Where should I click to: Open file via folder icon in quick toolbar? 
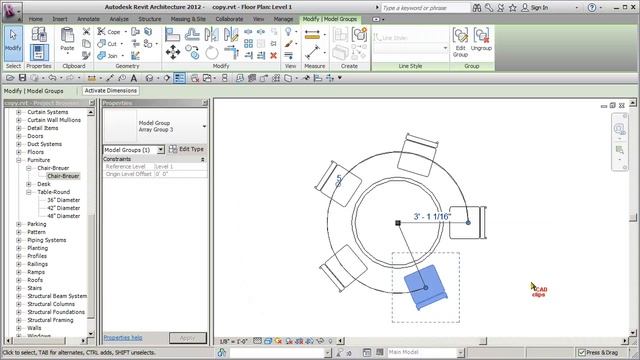[x=10, y=78]
